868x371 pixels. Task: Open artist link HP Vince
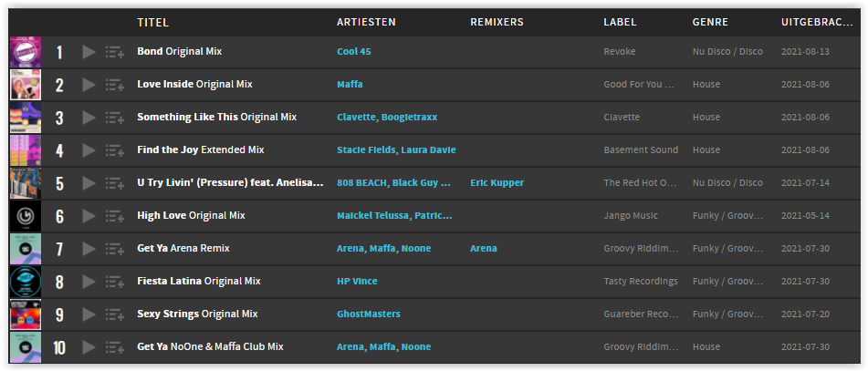click(357, 281)
